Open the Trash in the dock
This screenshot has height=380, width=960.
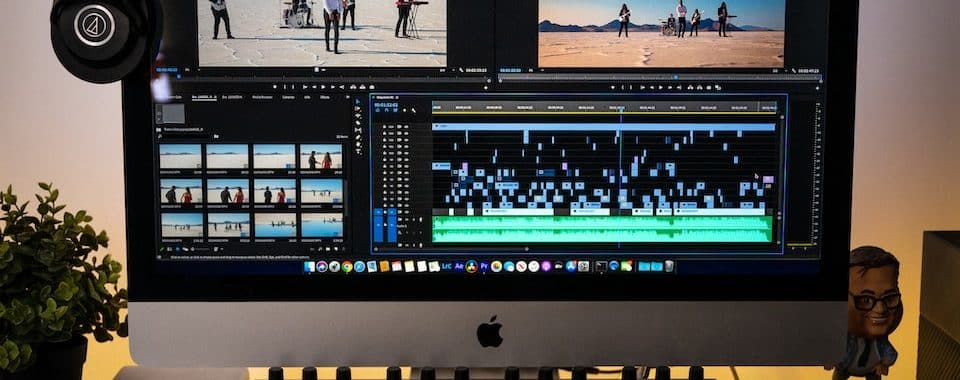click(x=669, y=266)
